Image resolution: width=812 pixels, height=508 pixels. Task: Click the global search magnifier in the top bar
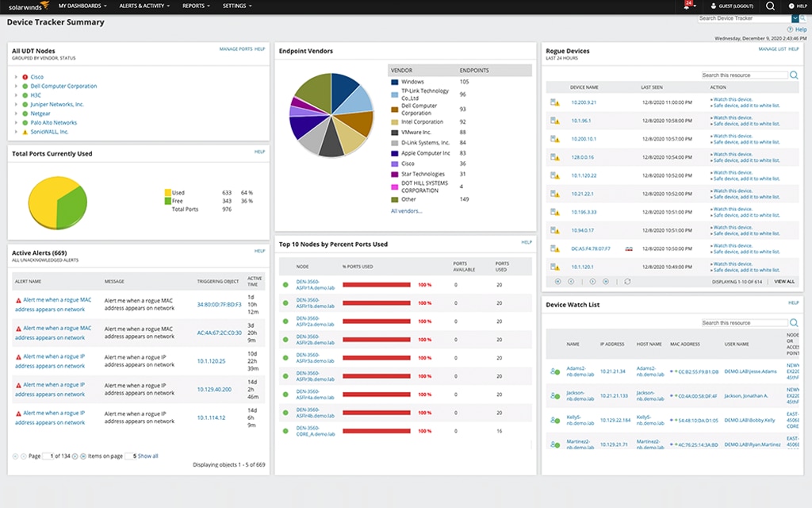(770, 6)
